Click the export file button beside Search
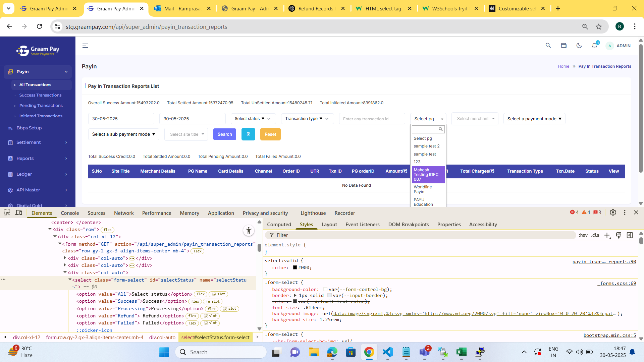644x362 pixels. 248,134
